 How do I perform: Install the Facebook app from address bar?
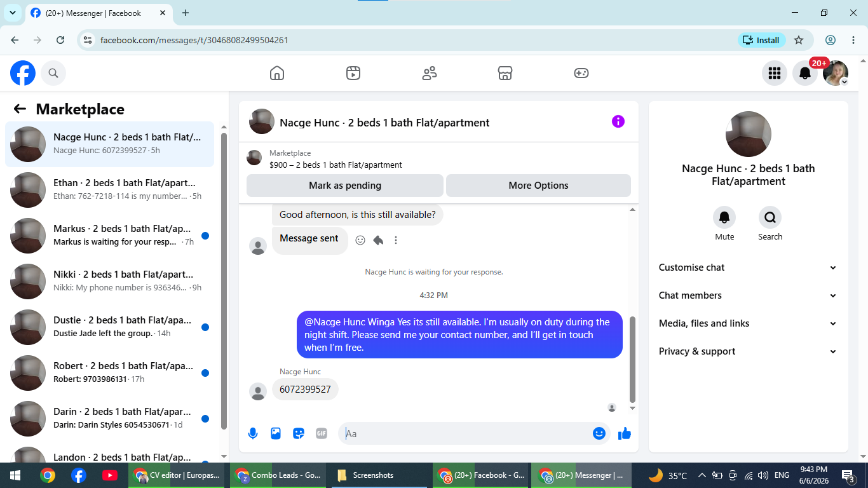pos(762,40)
